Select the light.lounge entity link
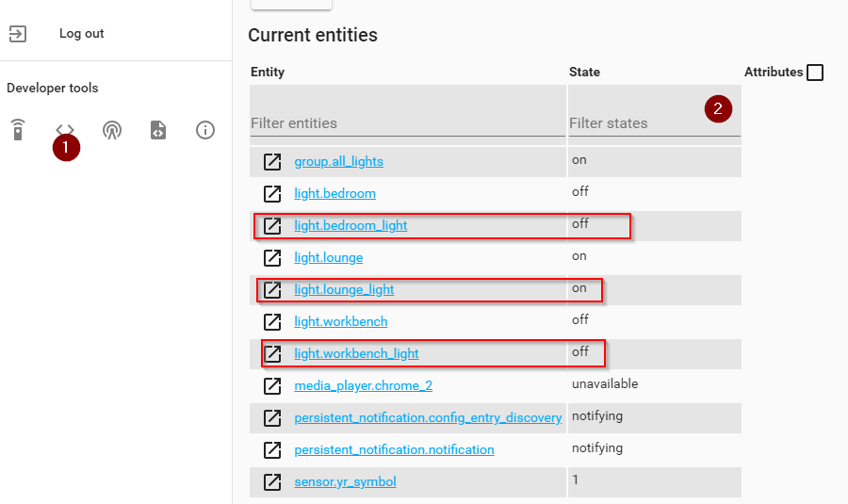 (328, 258)
